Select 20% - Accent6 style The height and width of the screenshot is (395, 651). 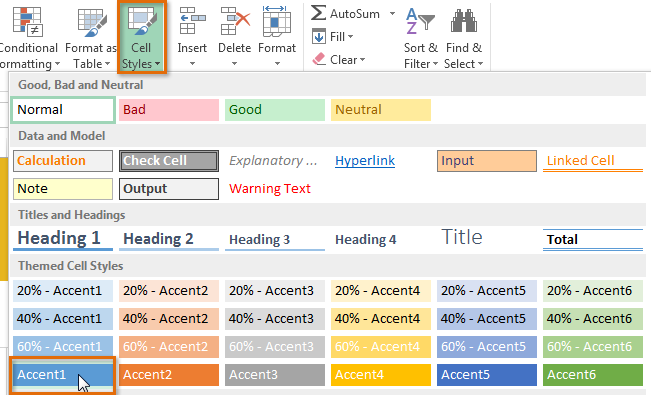coord(593,291)
